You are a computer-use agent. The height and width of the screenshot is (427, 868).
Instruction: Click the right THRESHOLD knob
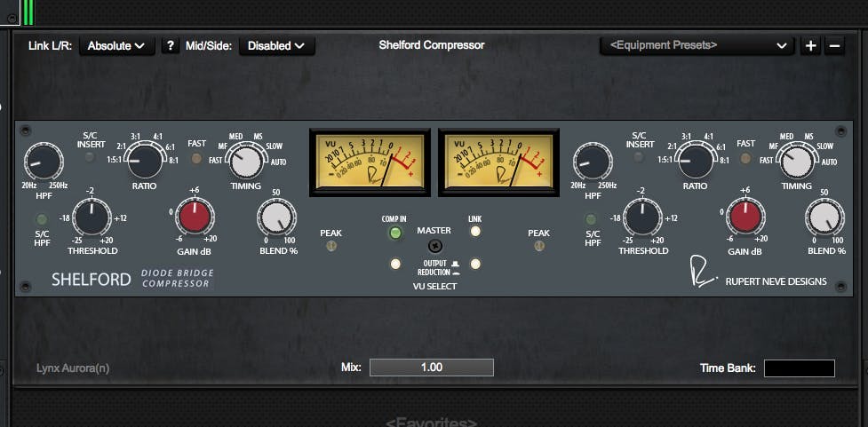642,217
